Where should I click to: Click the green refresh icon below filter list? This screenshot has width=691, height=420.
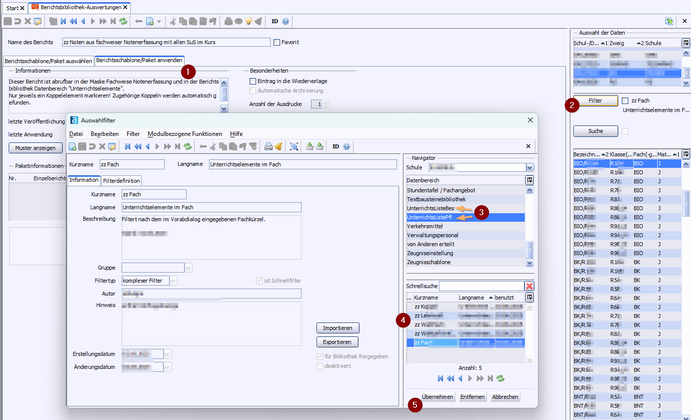tap(499, 379)
